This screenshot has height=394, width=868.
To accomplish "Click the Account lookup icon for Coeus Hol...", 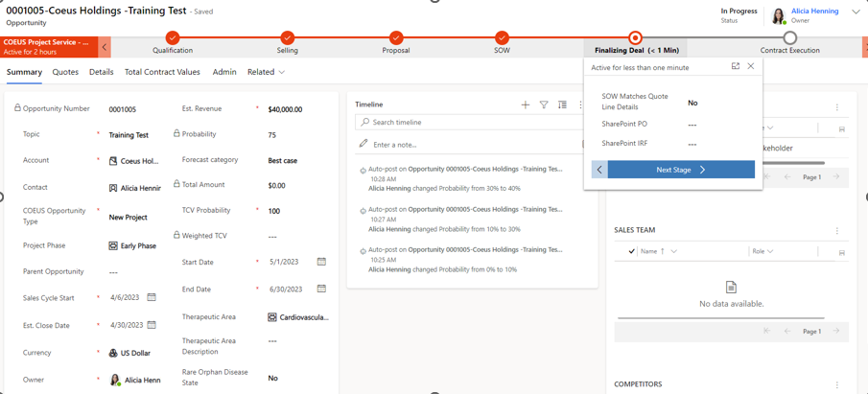I will 113,161.
